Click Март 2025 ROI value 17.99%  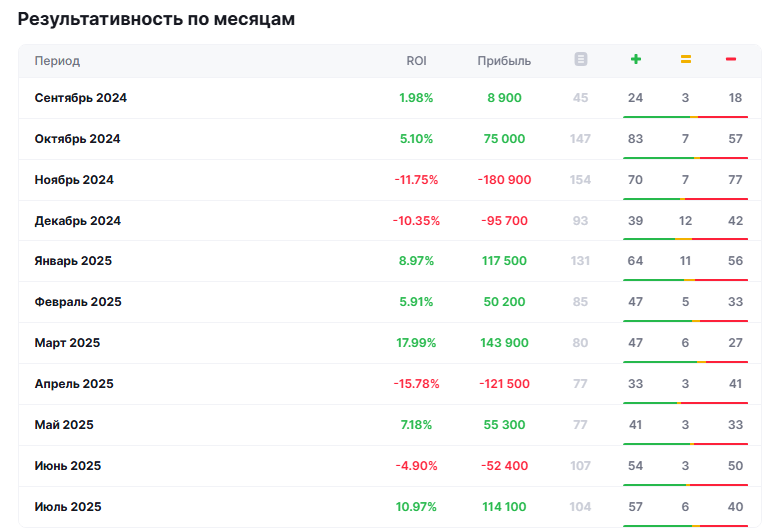[416, 343]
